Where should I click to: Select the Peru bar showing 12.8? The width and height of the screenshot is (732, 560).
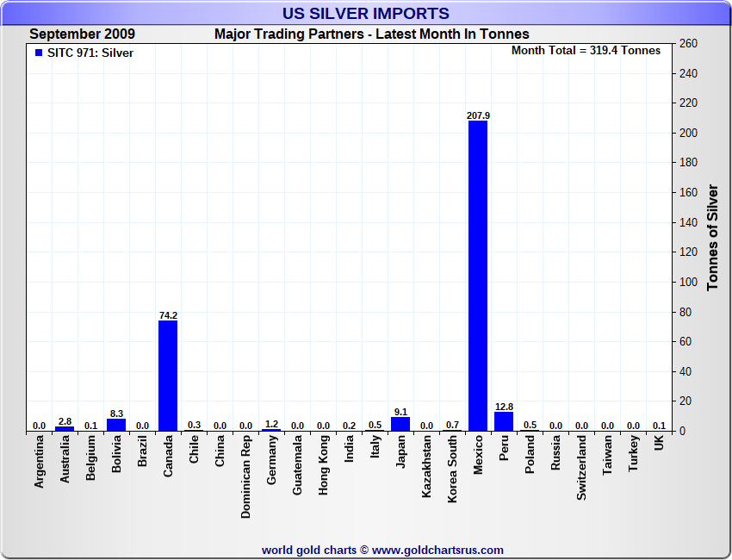tap(504, 421)
